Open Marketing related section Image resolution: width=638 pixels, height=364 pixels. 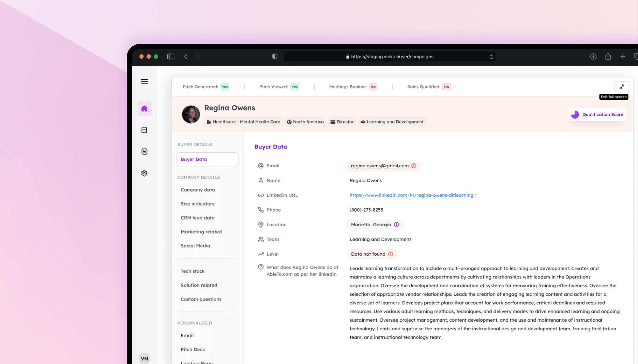coord(201,232)
